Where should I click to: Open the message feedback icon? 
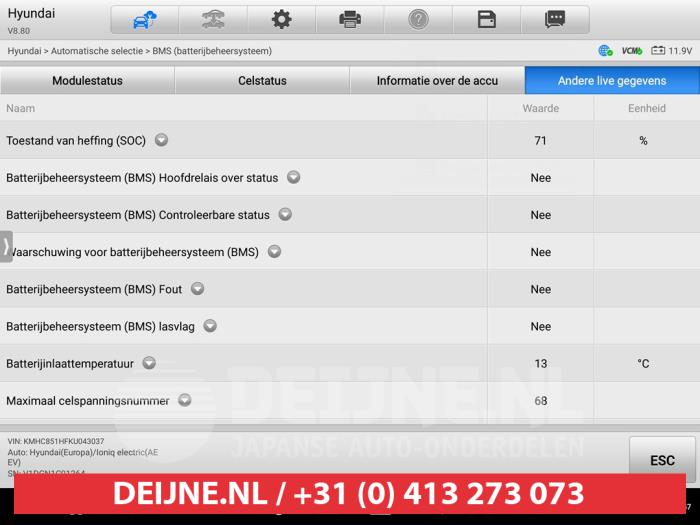coord(554,19)
